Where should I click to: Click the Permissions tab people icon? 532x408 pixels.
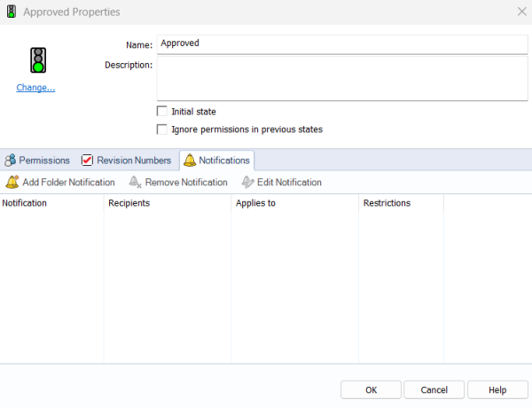tap(10, 161)
